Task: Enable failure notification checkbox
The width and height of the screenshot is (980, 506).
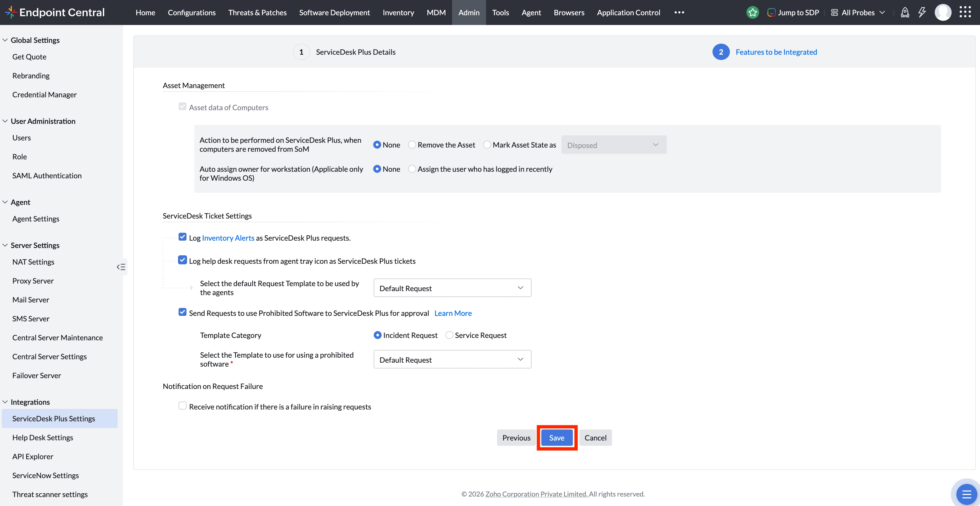Action: pos(183,406)
